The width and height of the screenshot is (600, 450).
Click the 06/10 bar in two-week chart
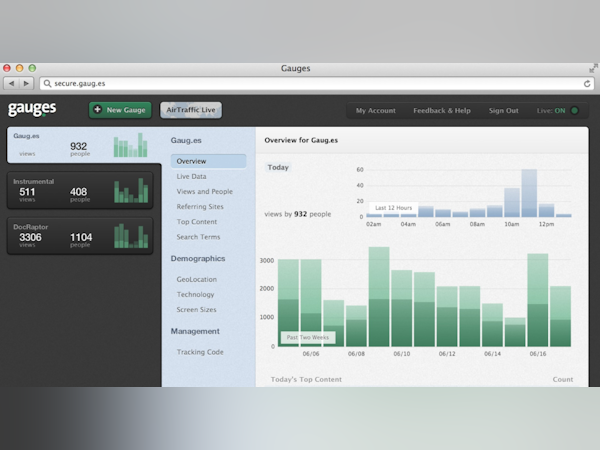(401, 308)
